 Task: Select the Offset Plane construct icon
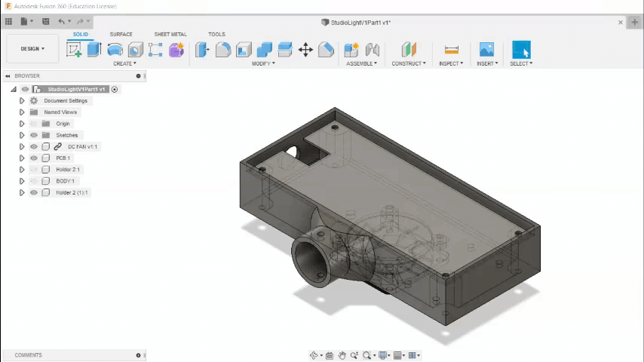click(x=409, y=50)
